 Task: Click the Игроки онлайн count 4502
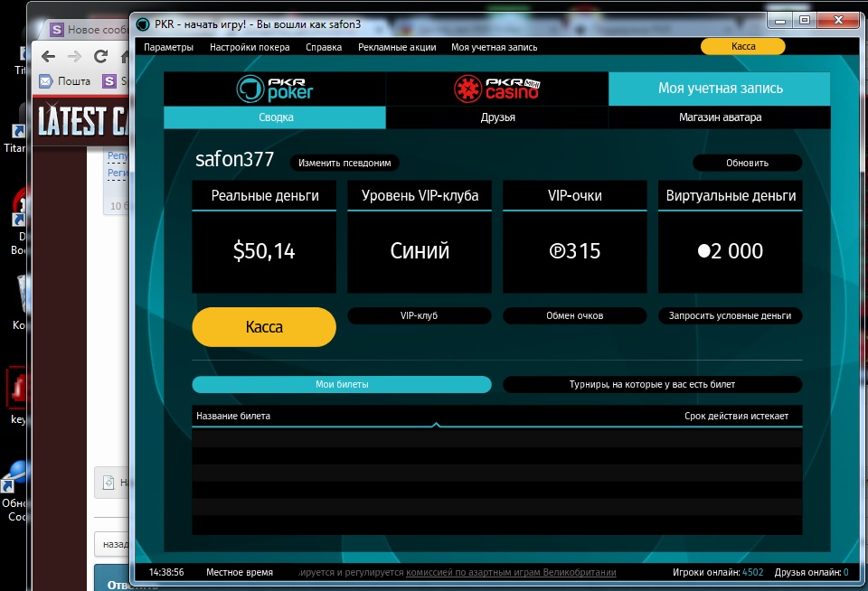tap(752, 572)
